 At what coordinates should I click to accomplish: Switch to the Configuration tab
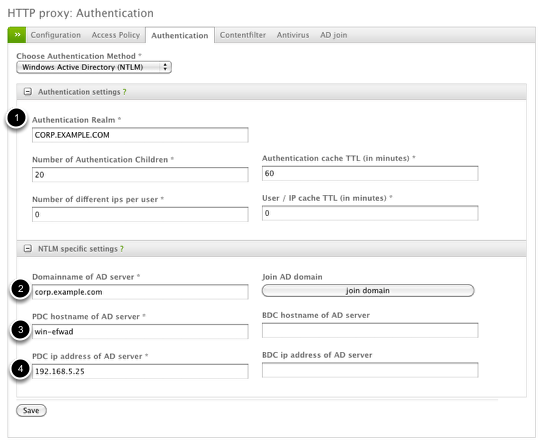pyautogui.click(x=56, y=35)
